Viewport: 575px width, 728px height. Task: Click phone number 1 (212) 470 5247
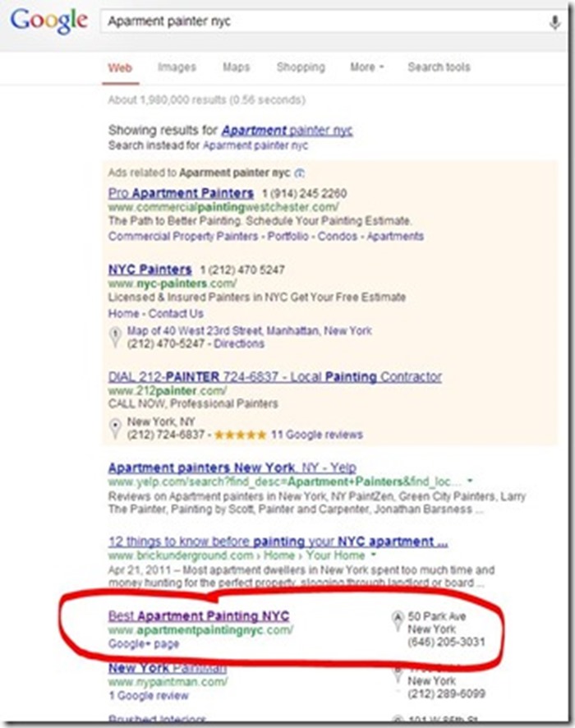point(242,270)
